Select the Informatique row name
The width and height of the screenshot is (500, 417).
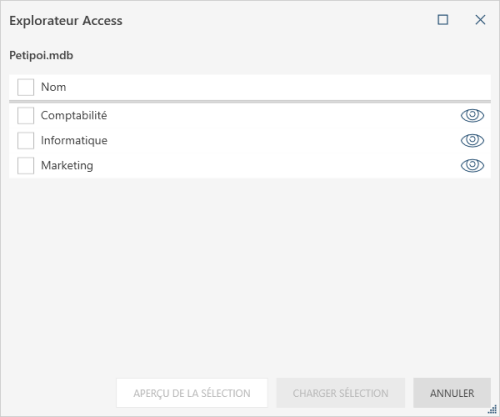pyautogui.click(x=74, y=141)
